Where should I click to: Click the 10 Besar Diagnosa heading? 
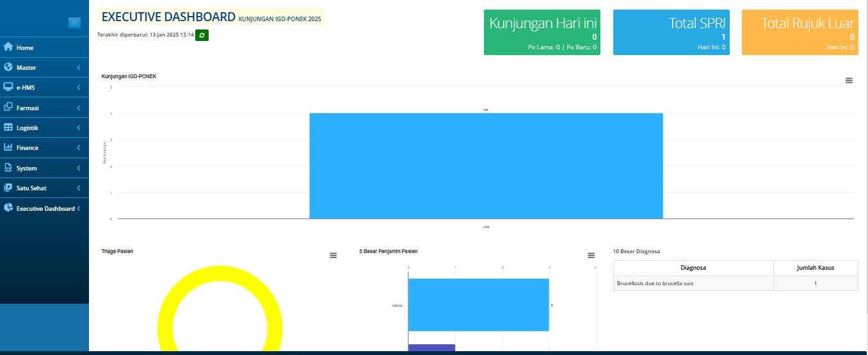(x=636, y=251)
